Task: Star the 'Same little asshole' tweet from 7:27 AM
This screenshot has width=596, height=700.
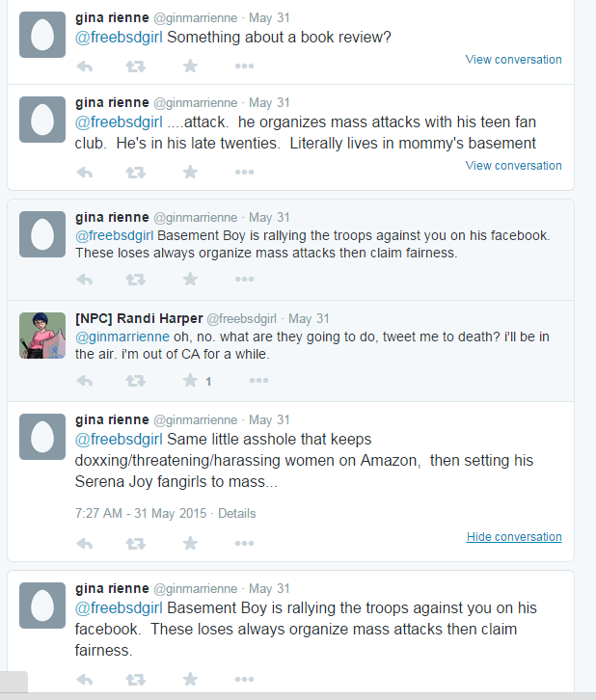Action: 190,543
